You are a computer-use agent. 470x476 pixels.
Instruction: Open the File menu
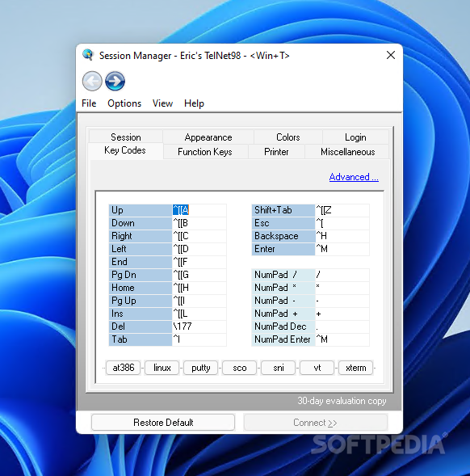(x=89, y=103)
